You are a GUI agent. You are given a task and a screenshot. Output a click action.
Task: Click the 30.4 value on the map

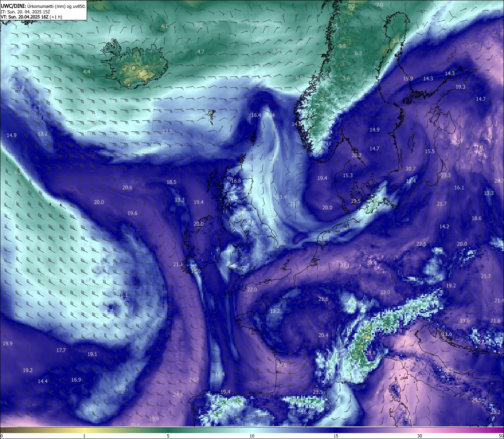(x=372, y=263)
